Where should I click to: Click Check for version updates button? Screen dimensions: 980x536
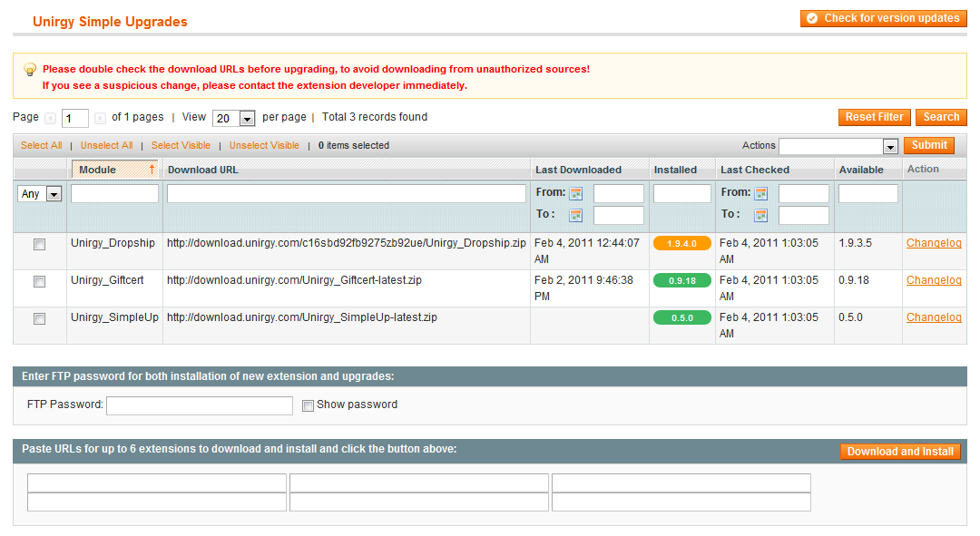coord(883,18)
